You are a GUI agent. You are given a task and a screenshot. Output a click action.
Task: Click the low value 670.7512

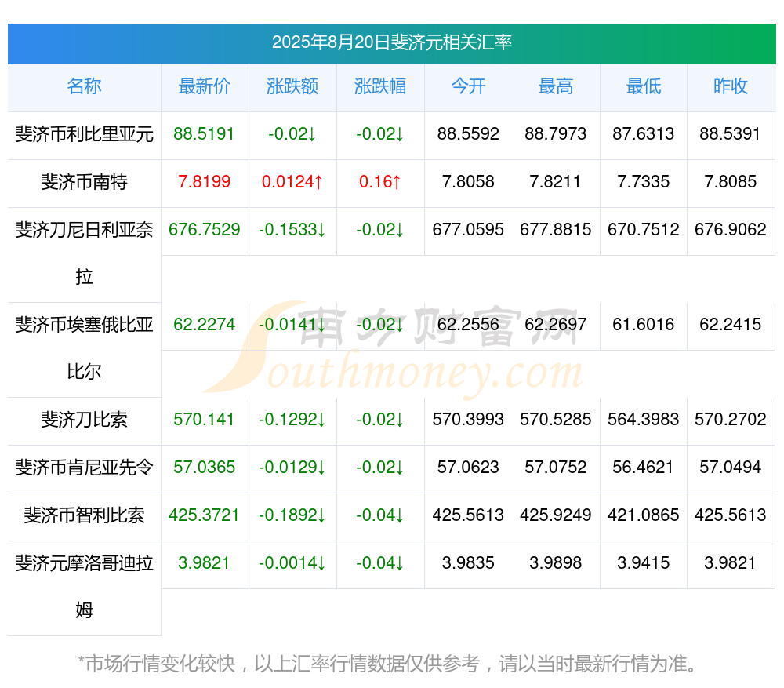coord(644,229)
